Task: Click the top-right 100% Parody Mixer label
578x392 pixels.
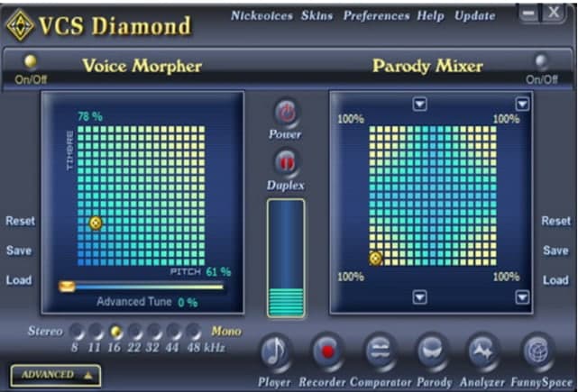Action: [506, 119]
